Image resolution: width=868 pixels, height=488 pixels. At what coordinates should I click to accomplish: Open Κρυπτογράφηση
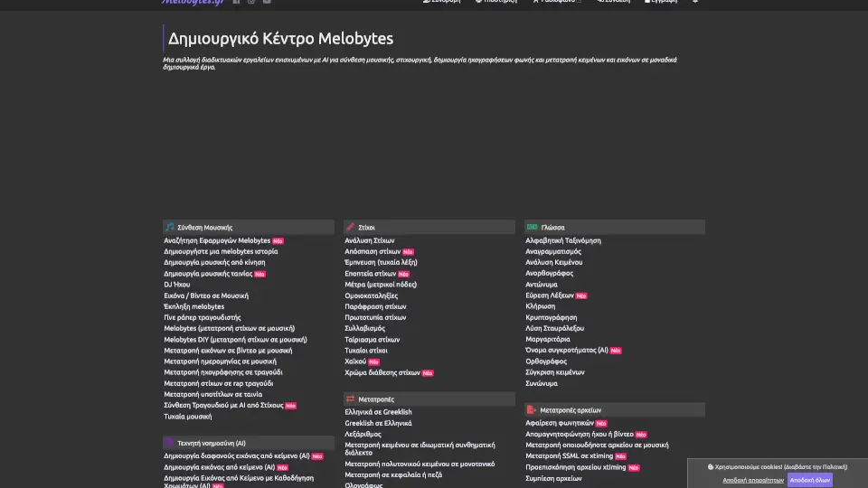coord(551,317)
